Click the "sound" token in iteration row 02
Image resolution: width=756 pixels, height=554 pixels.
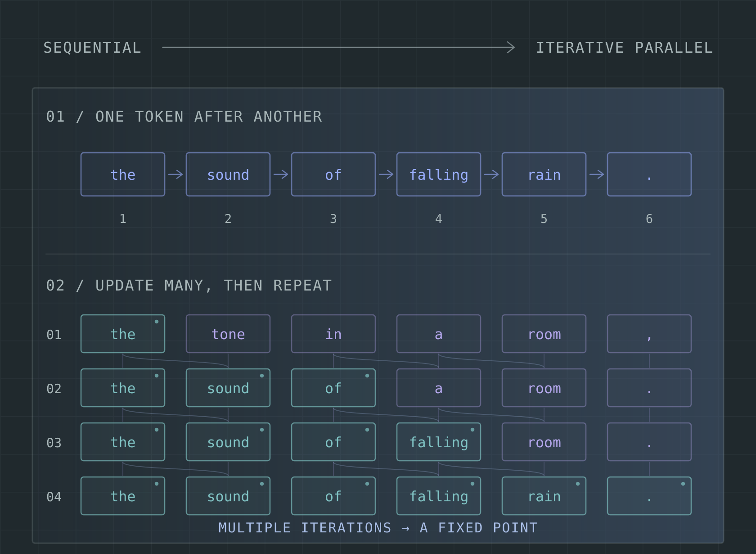click(x=228, y=388)
